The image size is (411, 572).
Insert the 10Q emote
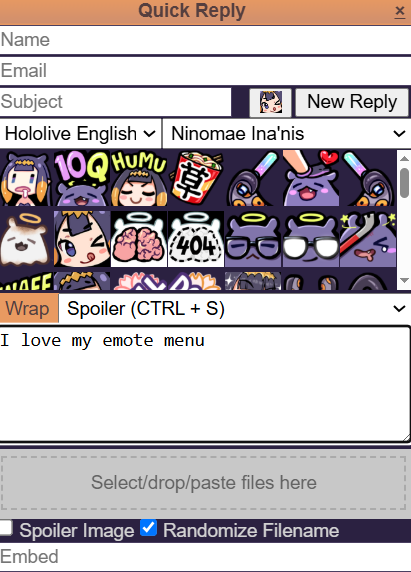coord(81,178)
